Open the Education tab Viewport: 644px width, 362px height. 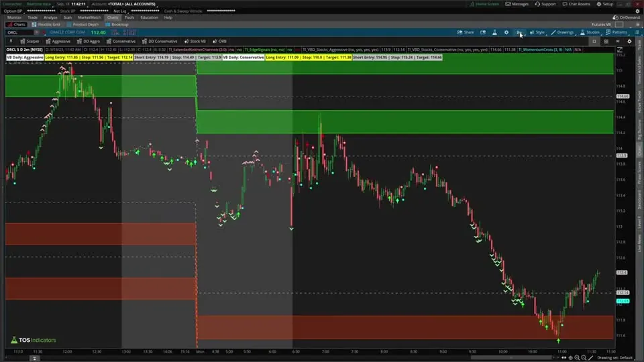[x=149, y=17]
